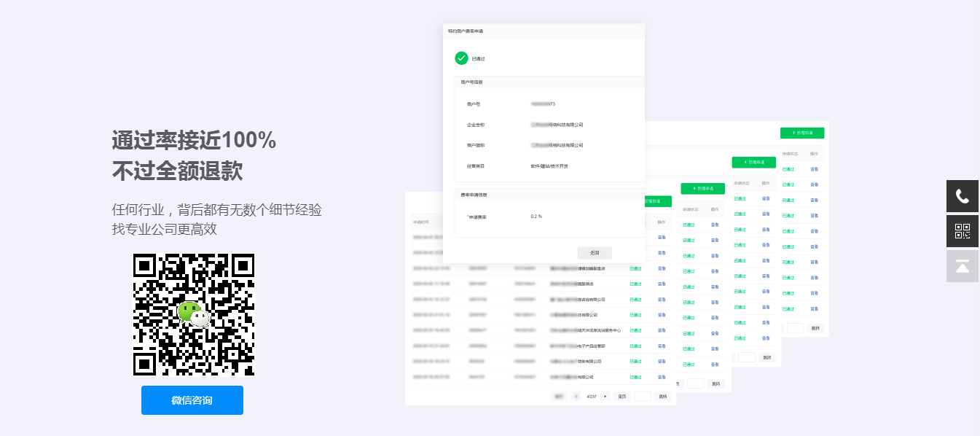This screenshot has height=436, width=980.
Task: Click 跳转 button in the front table pagination
Action: [x=662, y=396]
